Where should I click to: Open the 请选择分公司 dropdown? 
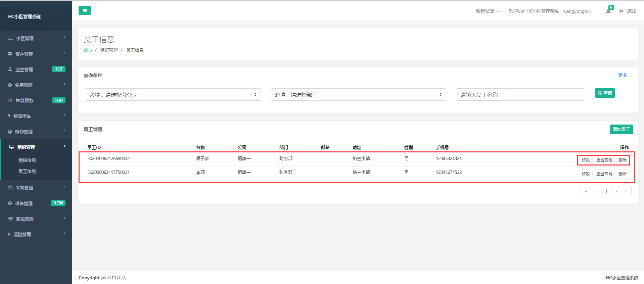[x=173, y=95]
